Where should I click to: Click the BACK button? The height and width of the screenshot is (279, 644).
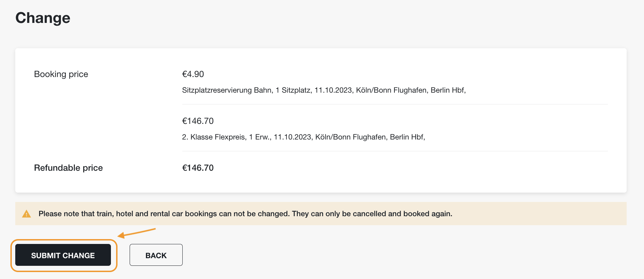[x=156, y=255]
